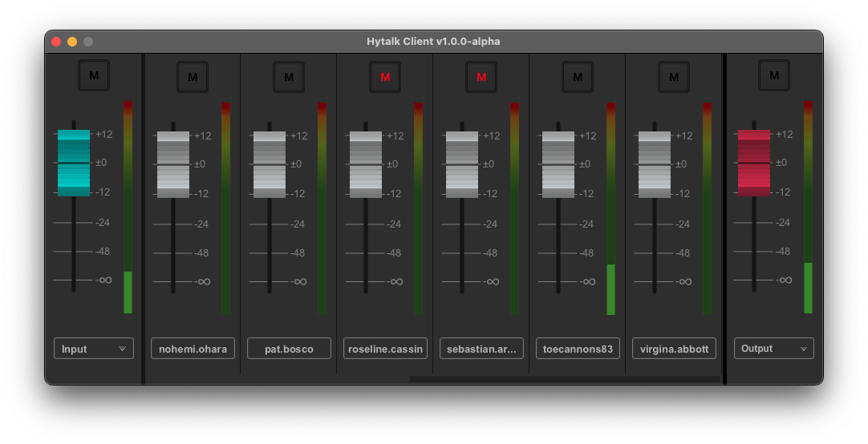
Task: Mute toecannons83 channel
Action: [578, 77]
